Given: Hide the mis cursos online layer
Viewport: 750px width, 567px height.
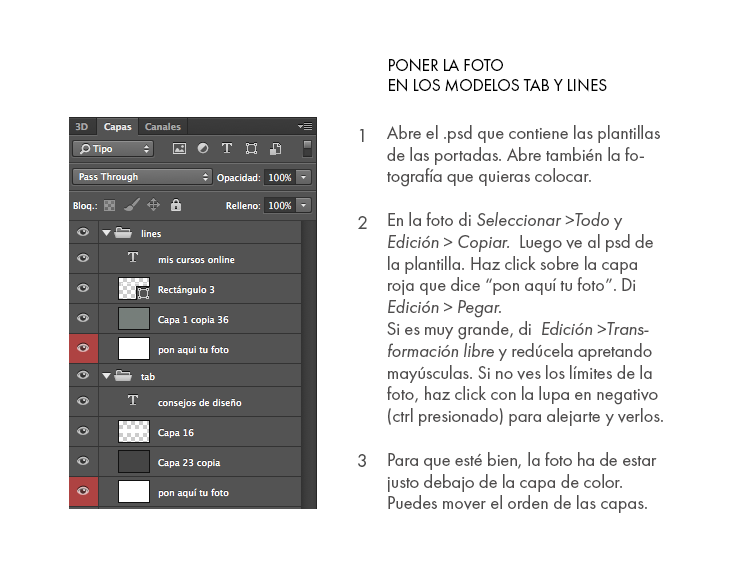Looking at the screenshot, I should tap(83, 258).
